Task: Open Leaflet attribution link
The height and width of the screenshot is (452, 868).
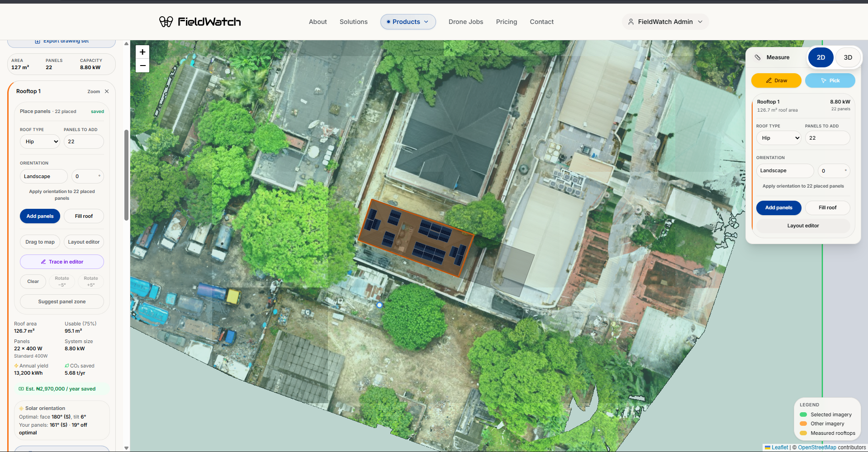Action: tap(779, 447)
